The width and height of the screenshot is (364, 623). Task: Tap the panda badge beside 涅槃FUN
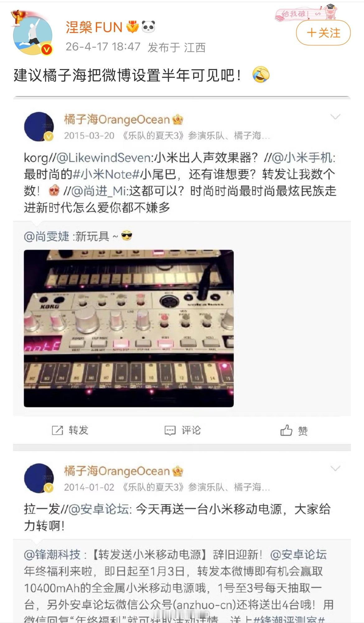(148, 27)
